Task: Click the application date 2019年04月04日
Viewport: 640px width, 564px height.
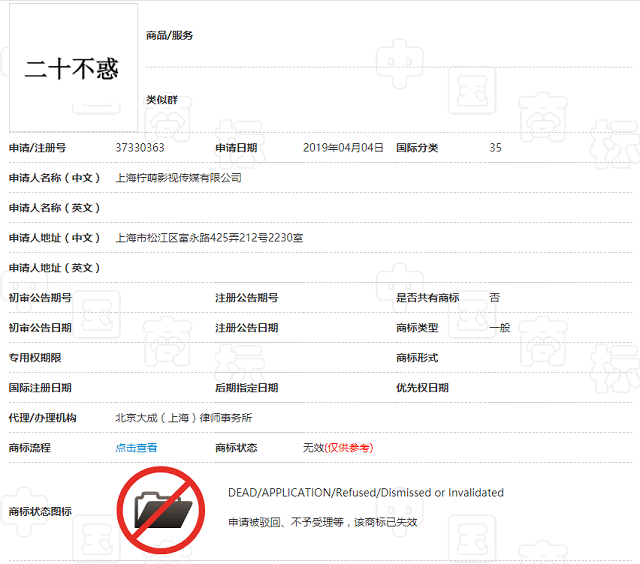Action: pos(343,148)
